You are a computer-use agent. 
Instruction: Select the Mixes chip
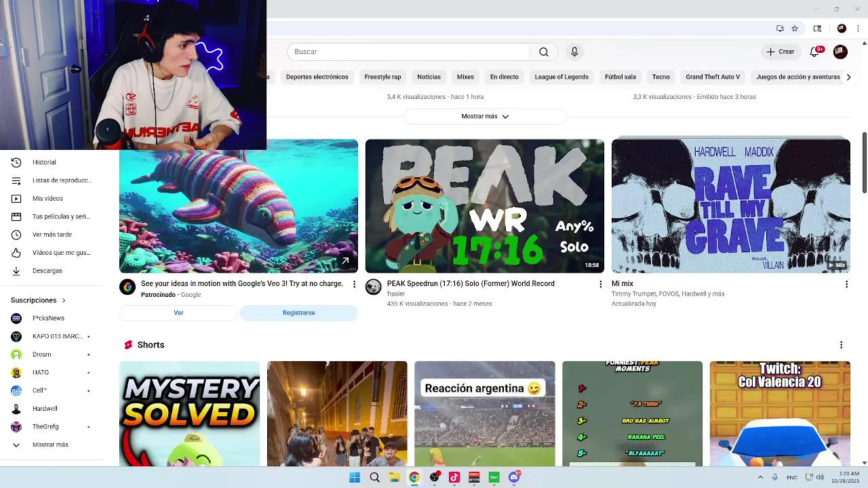click(x=465, y=77)
